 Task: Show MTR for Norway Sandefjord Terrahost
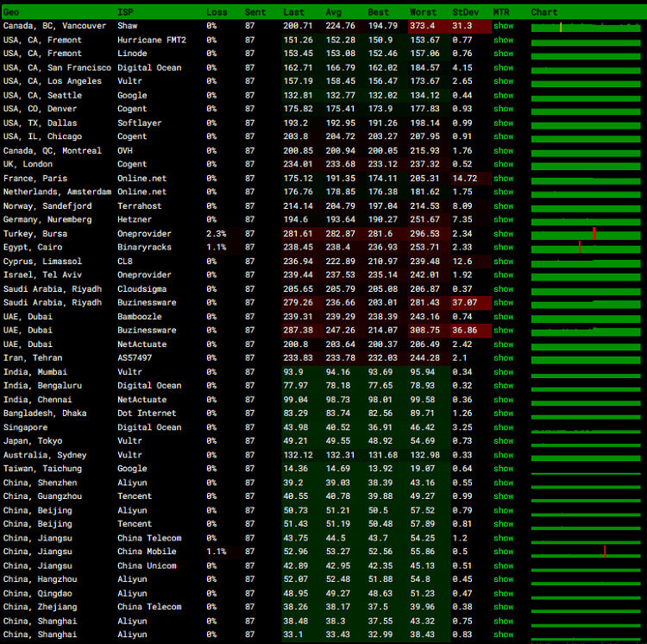tap(504, 206)
